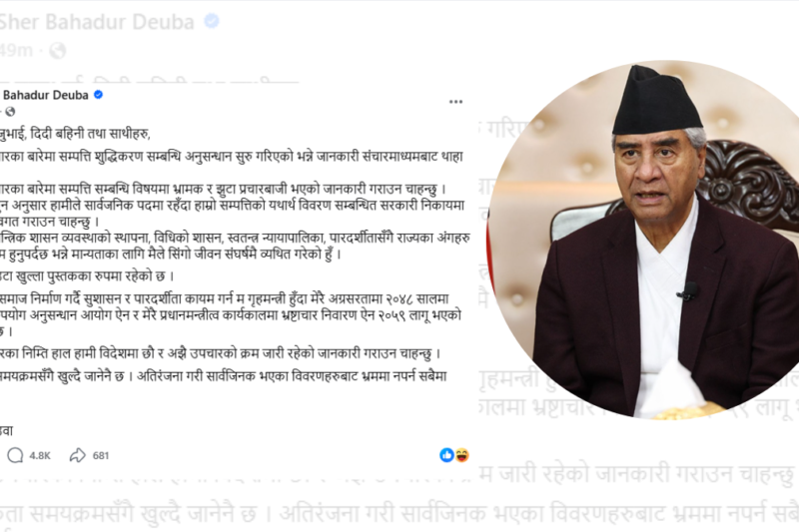Open the circular portrait photo of the man
Screen dimensions: 799x532
[642, 240]
